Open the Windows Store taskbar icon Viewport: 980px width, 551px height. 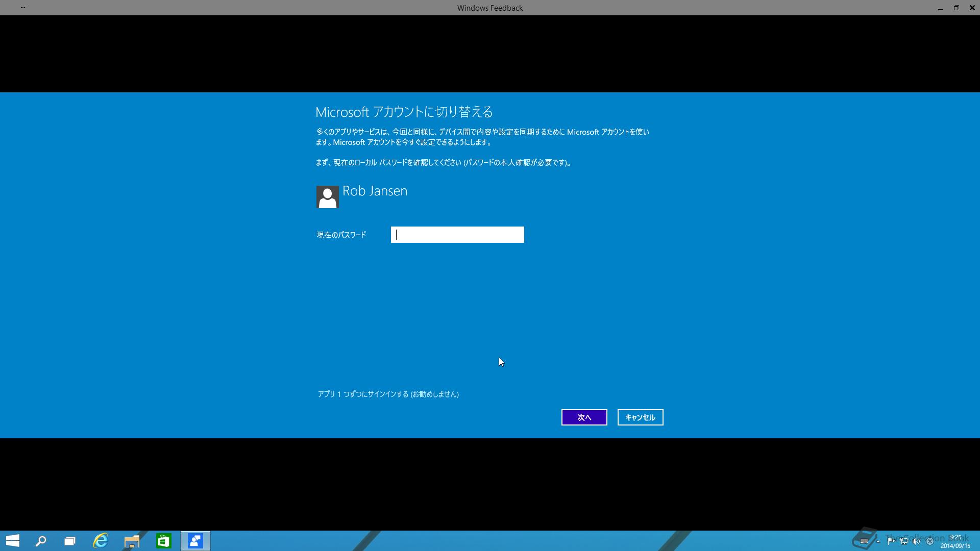point(163,541)
